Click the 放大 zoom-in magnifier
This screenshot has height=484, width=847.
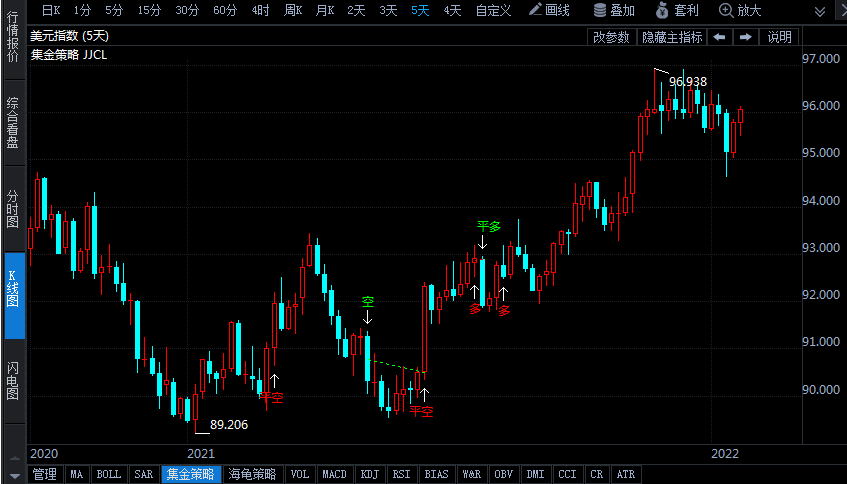coord(740,10)
